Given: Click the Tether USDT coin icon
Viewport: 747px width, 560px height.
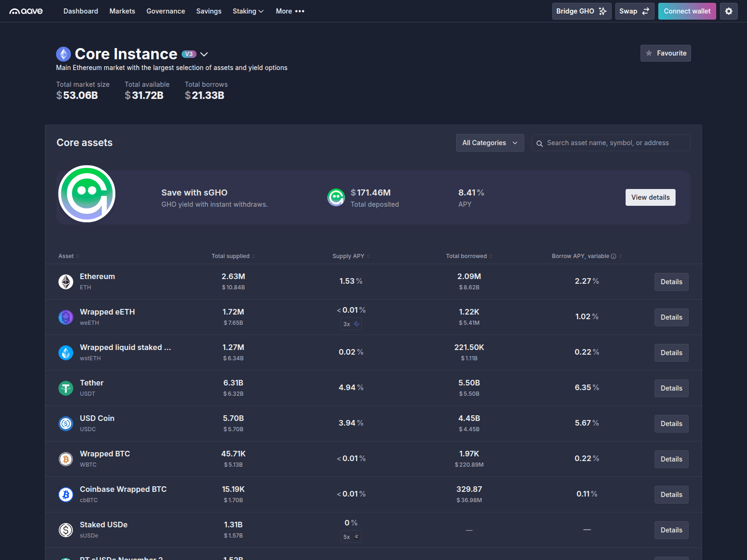Looking at the screenshot, I should click(65, 388).
